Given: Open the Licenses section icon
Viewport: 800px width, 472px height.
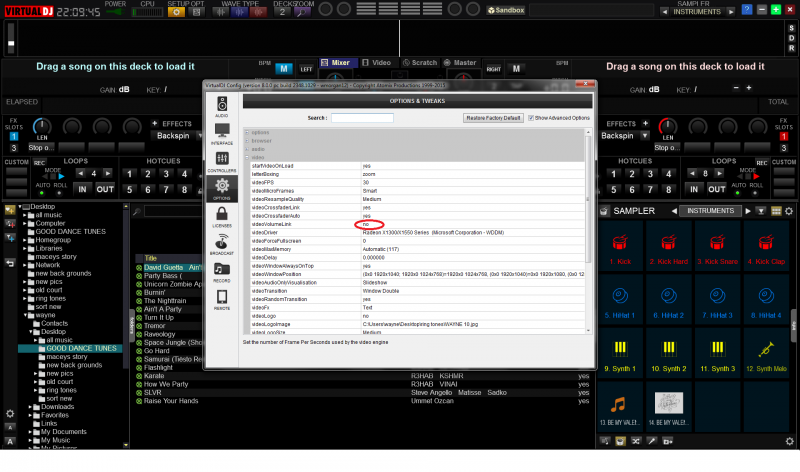Looking at the screenshot, I should click(x=221, y=215).
